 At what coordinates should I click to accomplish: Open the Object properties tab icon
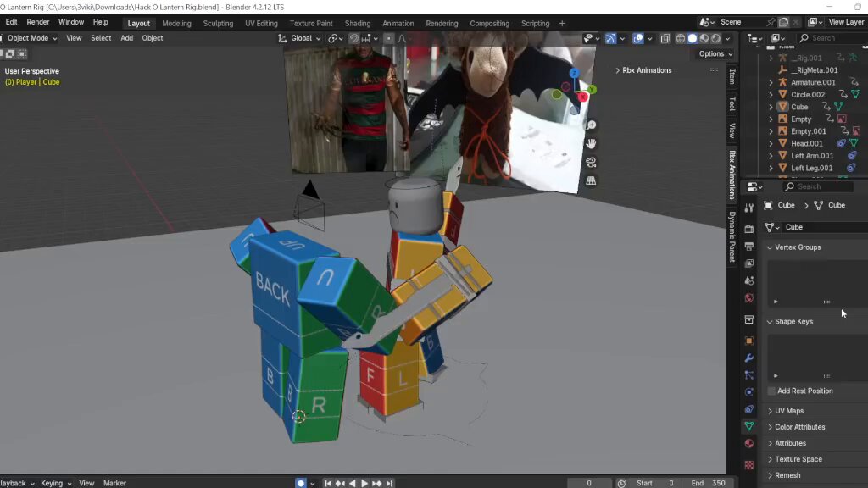coord(749,341)
